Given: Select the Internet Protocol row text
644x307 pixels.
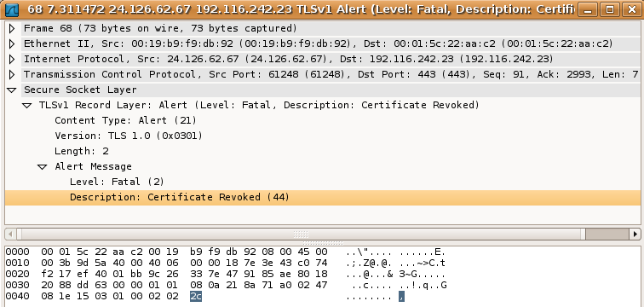Looking at the screenshot, I should tap(288, 59).
